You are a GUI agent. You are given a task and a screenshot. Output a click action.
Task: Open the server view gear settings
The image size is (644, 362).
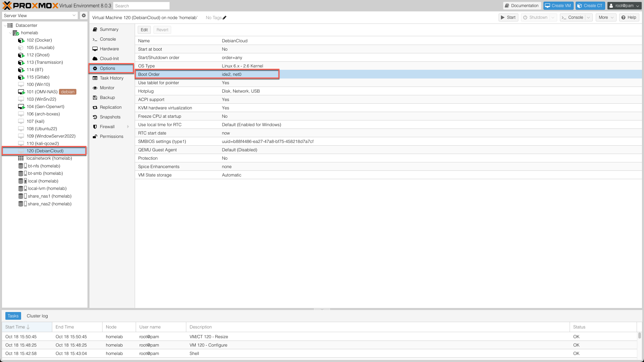(84, 15)
